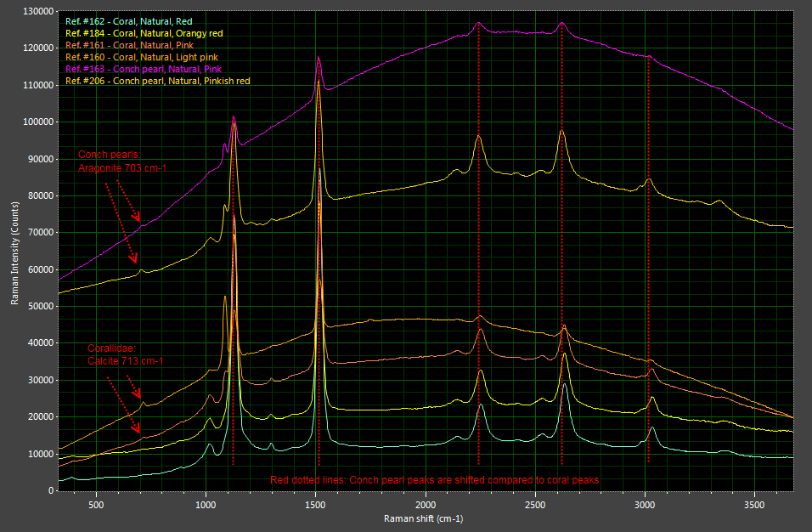Select legend entry Ref. #162 Coral, Natural, Red
Screen dimensions: 812x532
[129, 22]
